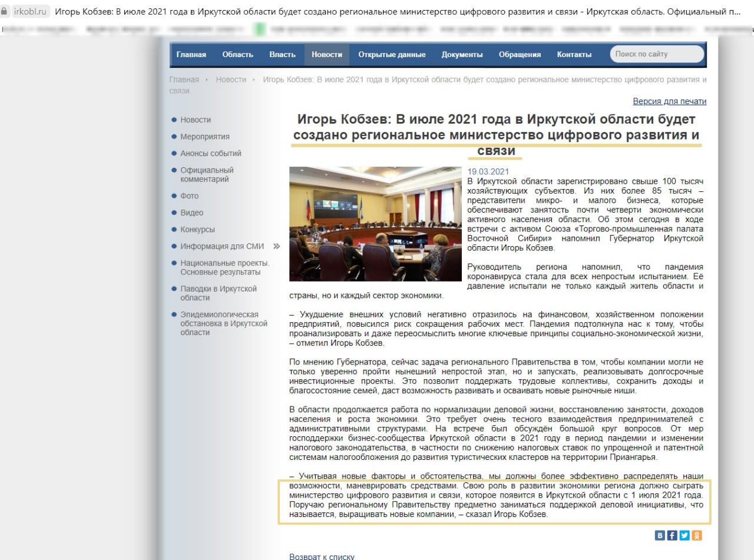Open Видео in the sidebar
The width and height of the screenshot is (754, 560).
[x=192, y=213]
